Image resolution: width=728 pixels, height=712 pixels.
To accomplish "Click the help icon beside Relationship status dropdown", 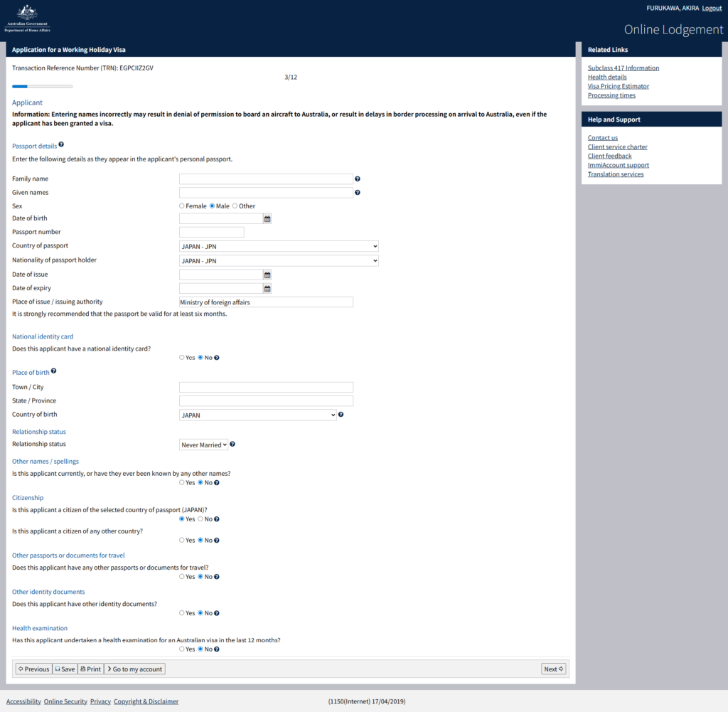I will click(232, 444).
